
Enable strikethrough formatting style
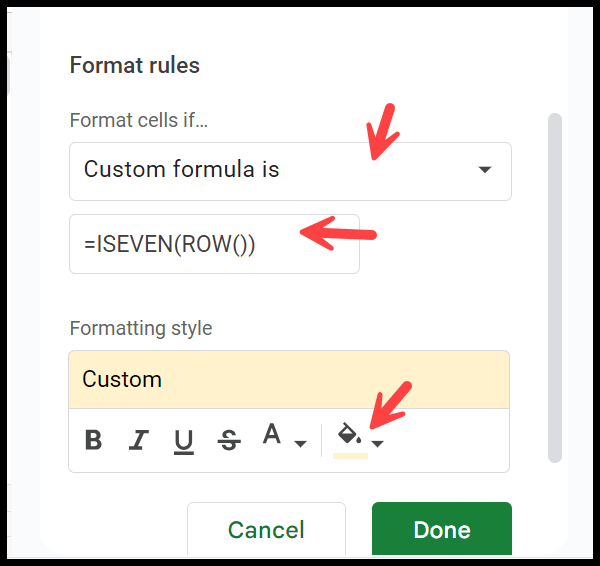click(x=229, y=440)
